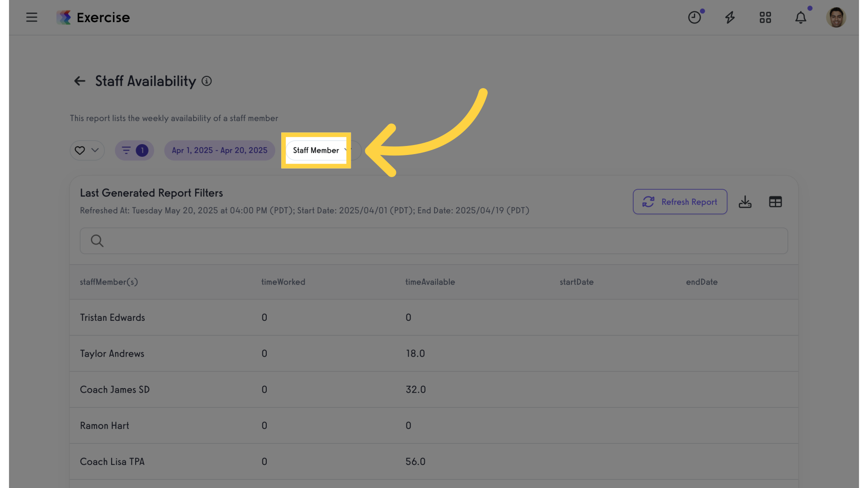Open the user profile avatar
The image size is (868, 488).
pos(836,18)
